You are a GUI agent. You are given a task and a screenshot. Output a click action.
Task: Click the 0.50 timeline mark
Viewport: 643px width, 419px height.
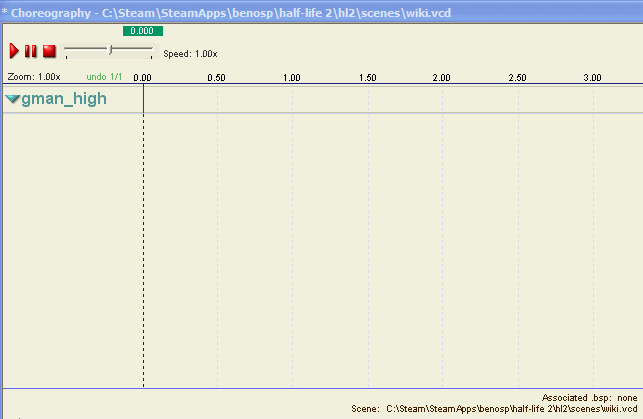[x=216, y=77]
